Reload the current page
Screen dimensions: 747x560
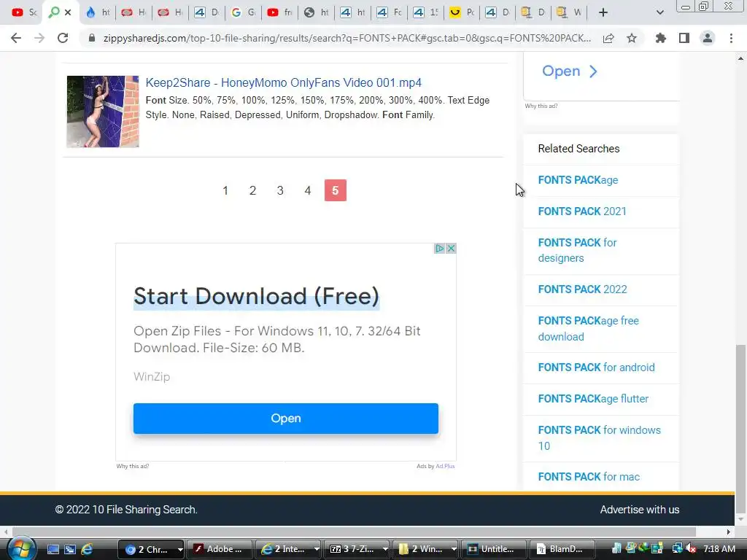click(63, 38)
